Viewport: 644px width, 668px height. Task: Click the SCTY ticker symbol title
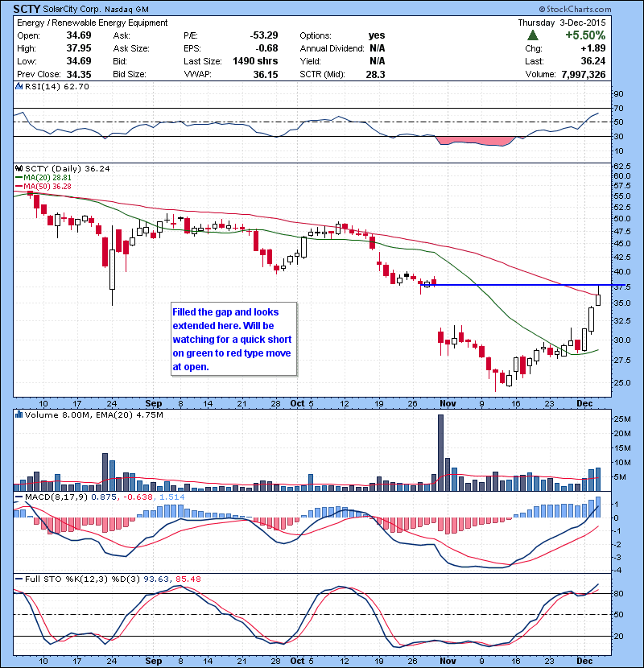27,9
